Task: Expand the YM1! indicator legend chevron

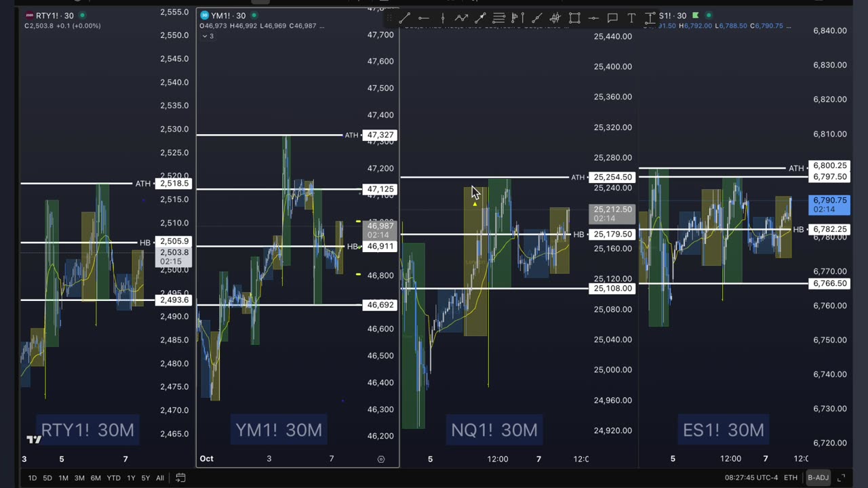Action: click(208, 36)
